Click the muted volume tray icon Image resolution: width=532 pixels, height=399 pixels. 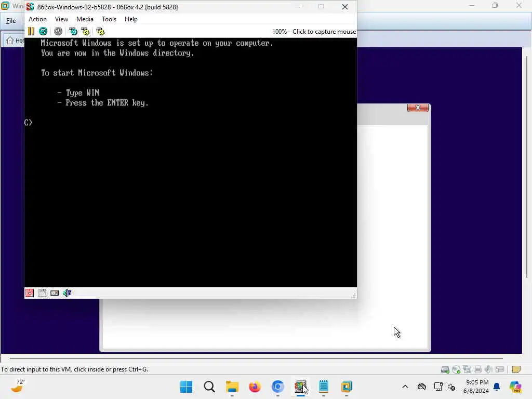(x=451, y=387)
